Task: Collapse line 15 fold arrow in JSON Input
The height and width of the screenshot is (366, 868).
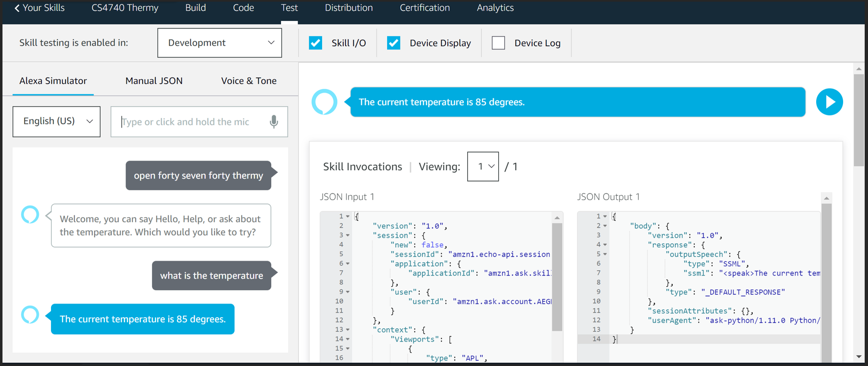Action: [348, 349]
